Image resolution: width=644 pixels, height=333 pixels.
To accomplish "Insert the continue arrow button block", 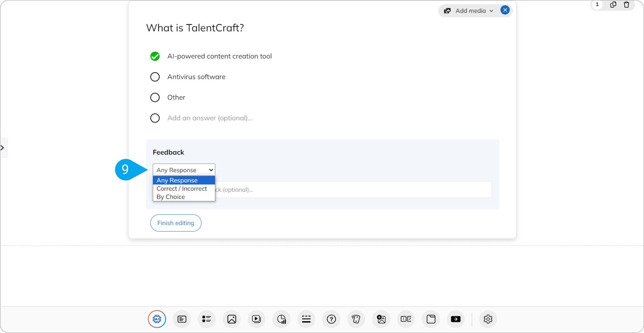I will click(456, 319).
